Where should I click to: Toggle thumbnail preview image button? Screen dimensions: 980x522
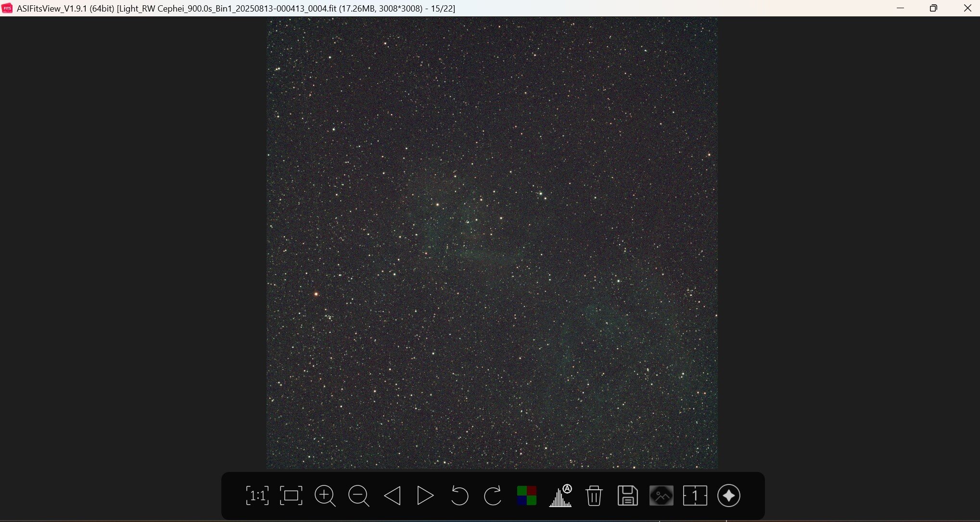pyautogui.click(x=661, y=496)
